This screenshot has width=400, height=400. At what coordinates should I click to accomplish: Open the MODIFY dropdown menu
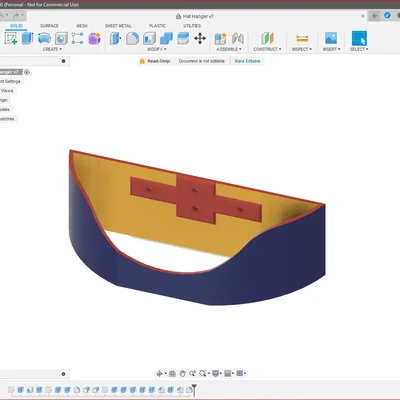(157, 49)
